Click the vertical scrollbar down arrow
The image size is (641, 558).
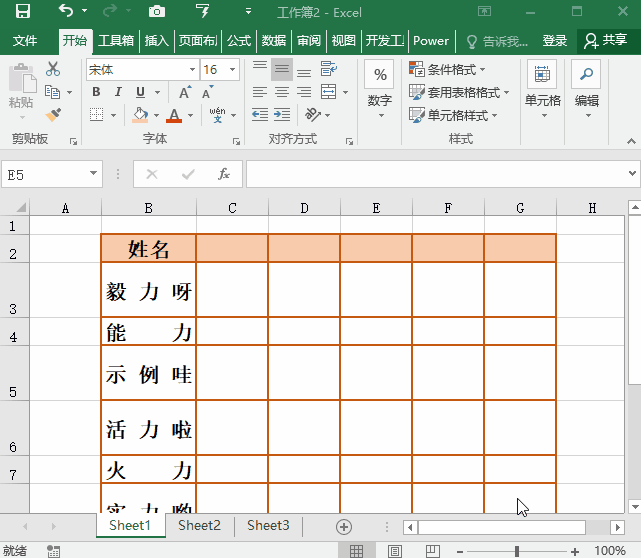pyautogui.click(x=634, y=506)
